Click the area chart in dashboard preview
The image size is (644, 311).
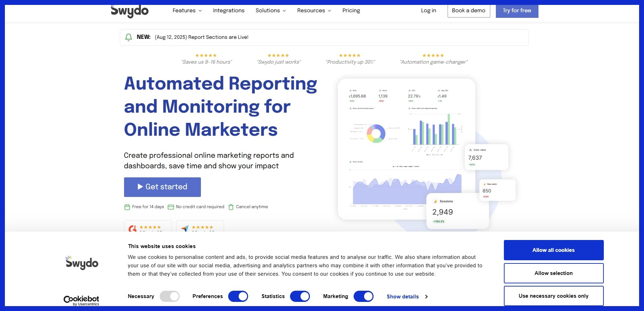pos(407,189)
